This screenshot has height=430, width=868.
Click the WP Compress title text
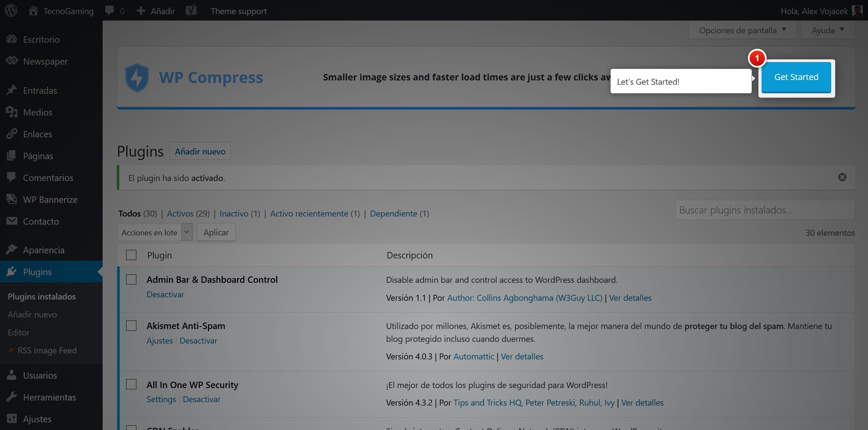[x=211, y=77]
